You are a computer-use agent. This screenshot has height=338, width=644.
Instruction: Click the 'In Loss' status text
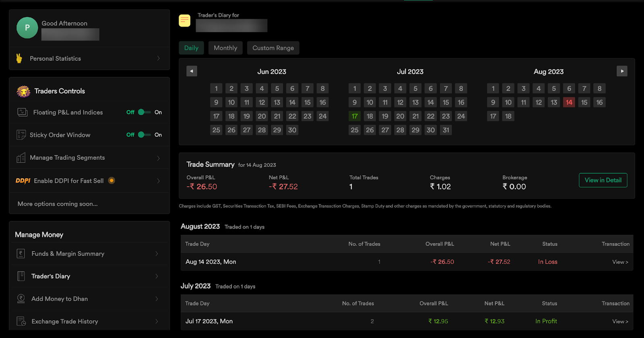(x=548, y=262)
